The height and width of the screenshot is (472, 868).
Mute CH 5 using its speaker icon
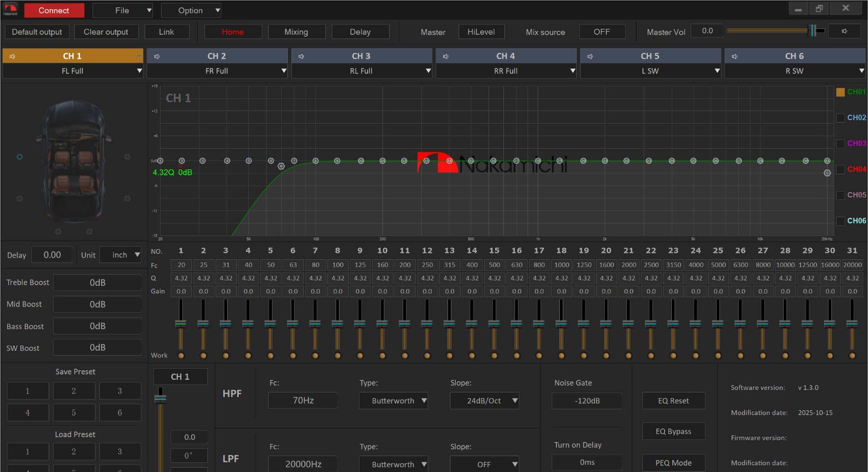(590, 56)
